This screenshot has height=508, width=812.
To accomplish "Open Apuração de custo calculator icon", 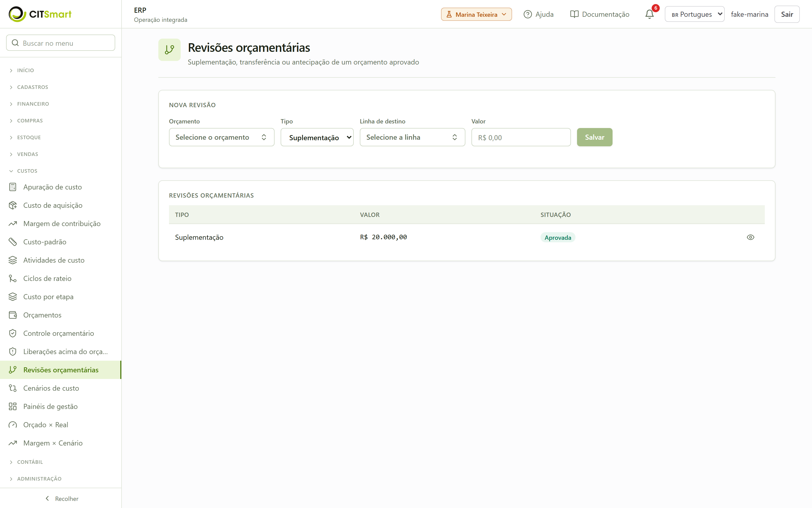I will [13, 187].
